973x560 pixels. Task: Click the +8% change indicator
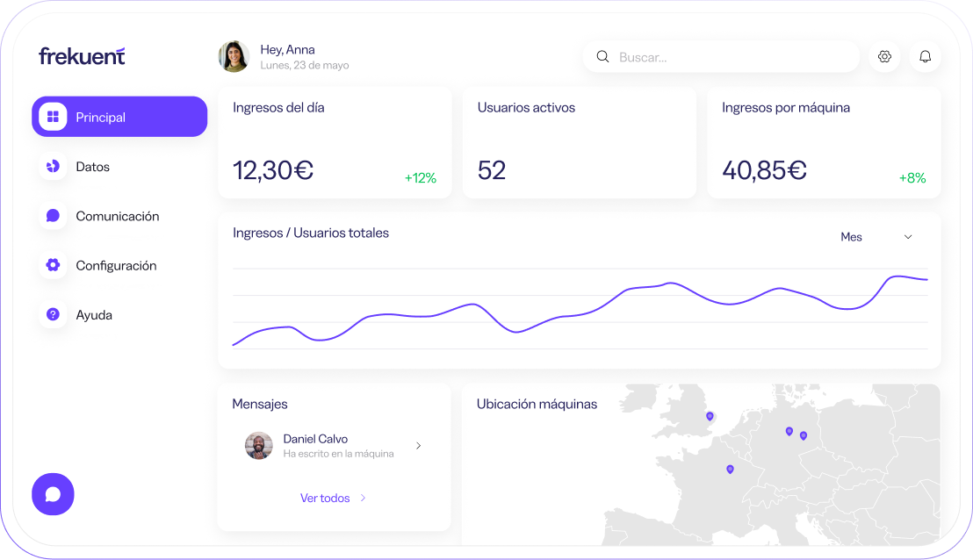912,178
